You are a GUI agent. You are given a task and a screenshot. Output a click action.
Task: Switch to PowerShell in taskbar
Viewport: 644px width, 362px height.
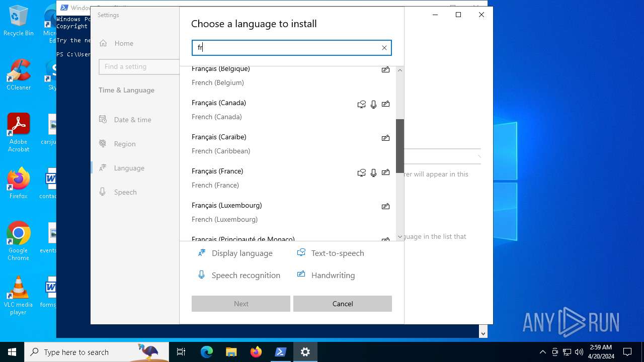[x=281, y=352]
